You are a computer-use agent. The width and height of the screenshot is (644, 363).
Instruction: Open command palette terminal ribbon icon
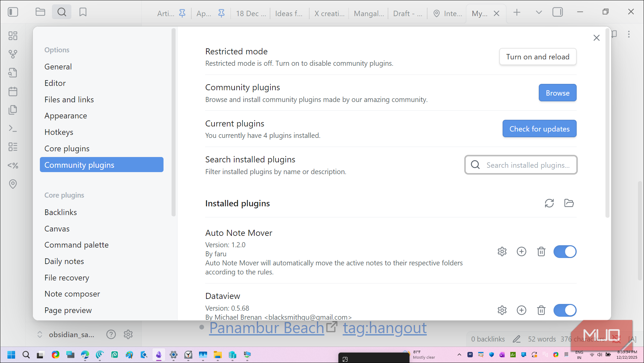(x=13, y=128)
